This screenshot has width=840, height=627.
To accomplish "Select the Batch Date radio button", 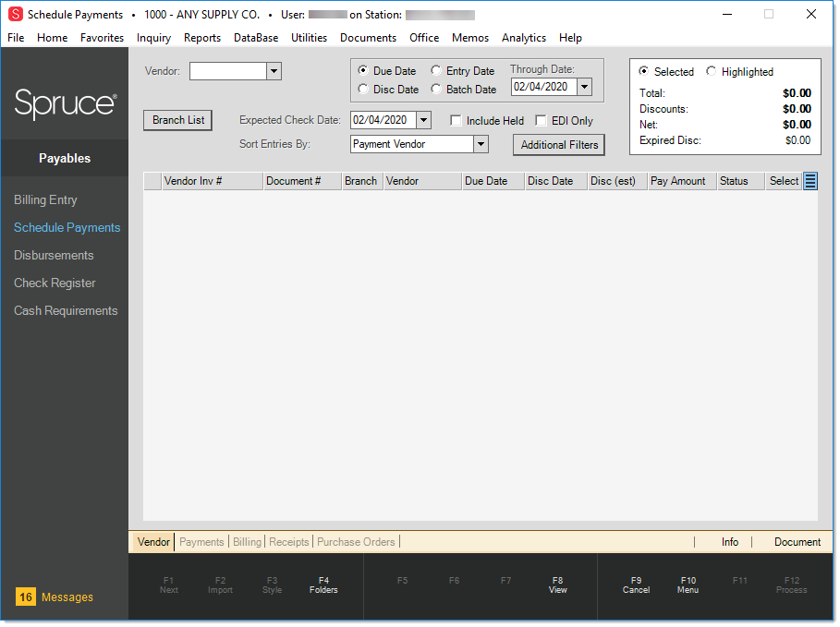I will pos(438,90).
